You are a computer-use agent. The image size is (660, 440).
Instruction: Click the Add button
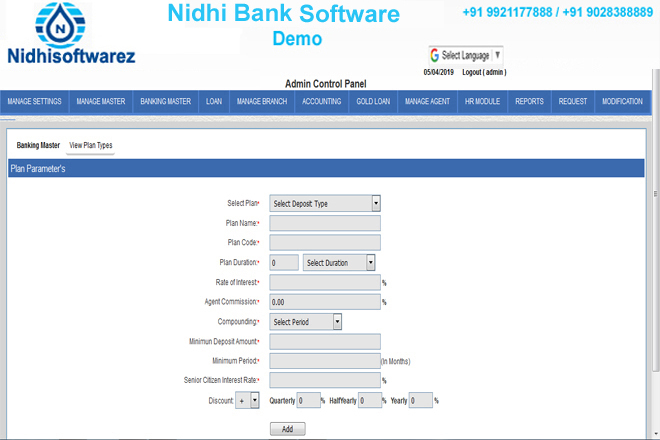[287, 429]
